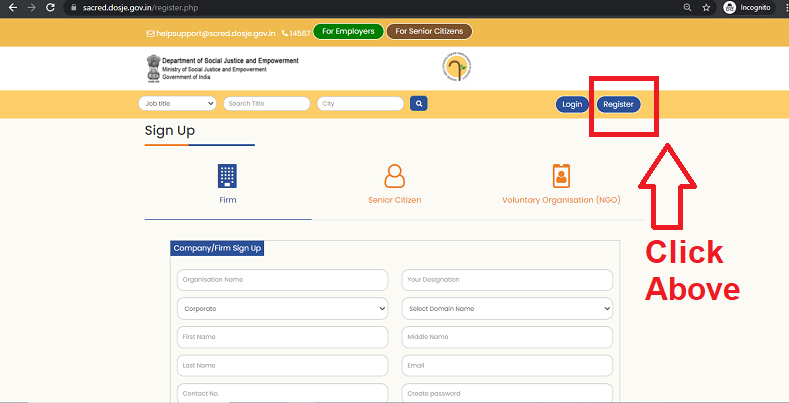Screen dimensions: 789x403
Task: Click the browser reload icon
Action: click(50, 8)
